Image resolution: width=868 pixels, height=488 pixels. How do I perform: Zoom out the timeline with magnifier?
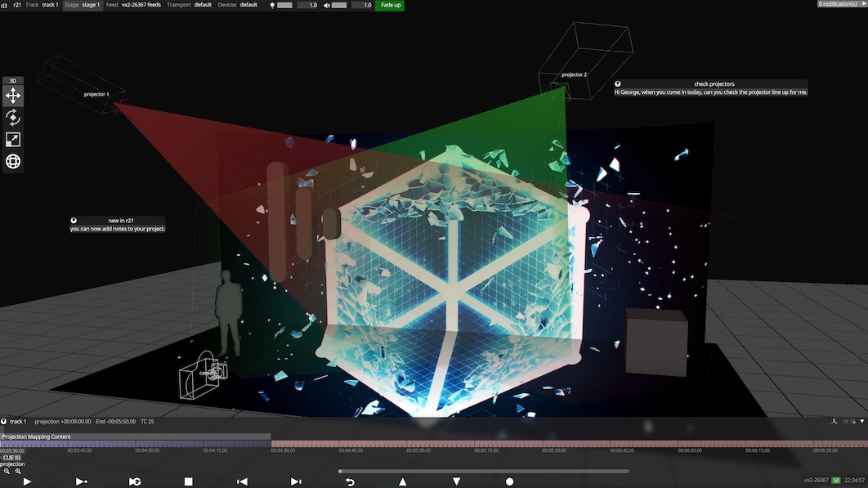[x=7, y=472]
